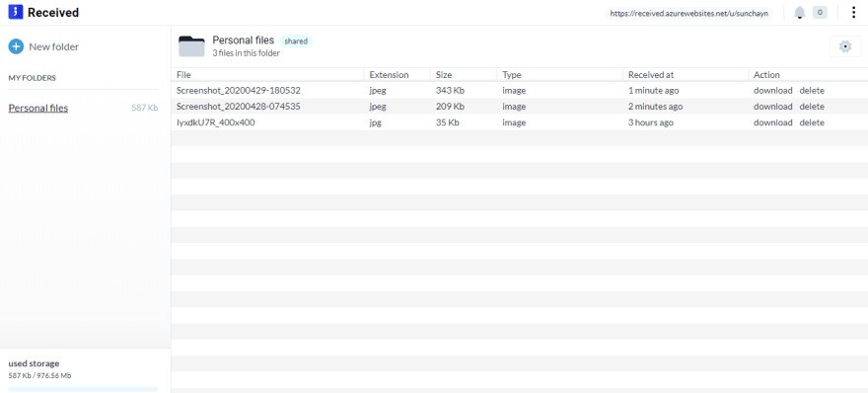Download Screenshot_20200428-074535
This screenshot has width=868, height=393.
point(772,107)
